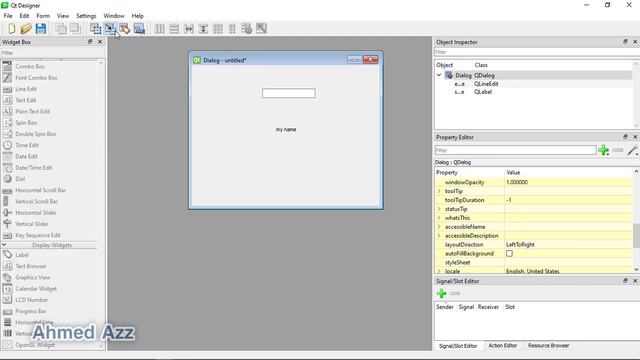This screenshot has width=640, height=360.
Task: Apply Lay Out Horizontally in Splitter
Action: coord(189,29)
